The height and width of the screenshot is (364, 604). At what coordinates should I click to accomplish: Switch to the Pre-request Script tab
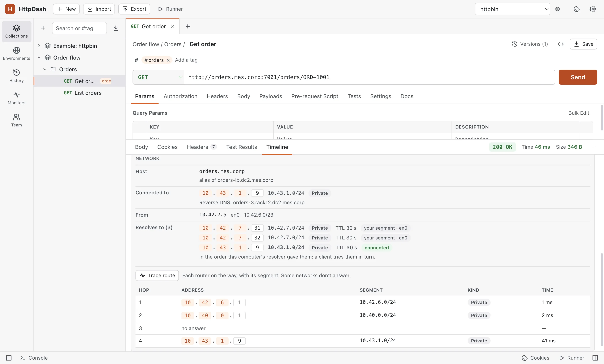315,96
